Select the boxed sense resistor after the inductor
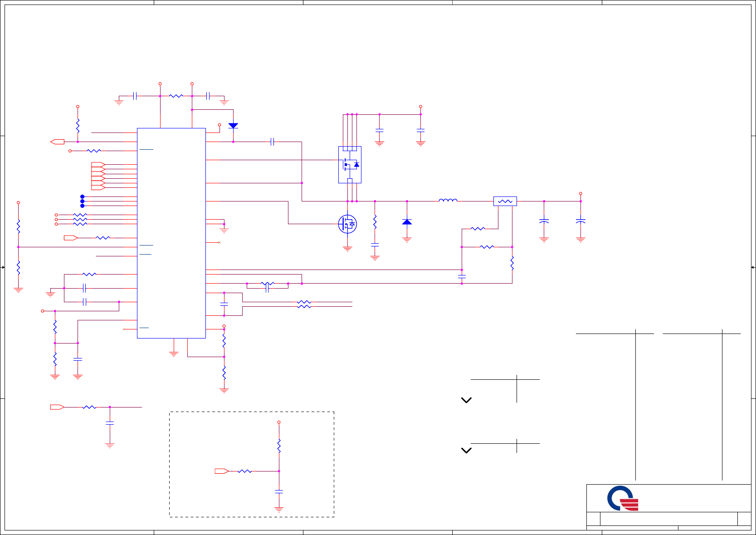 point(505,201)
